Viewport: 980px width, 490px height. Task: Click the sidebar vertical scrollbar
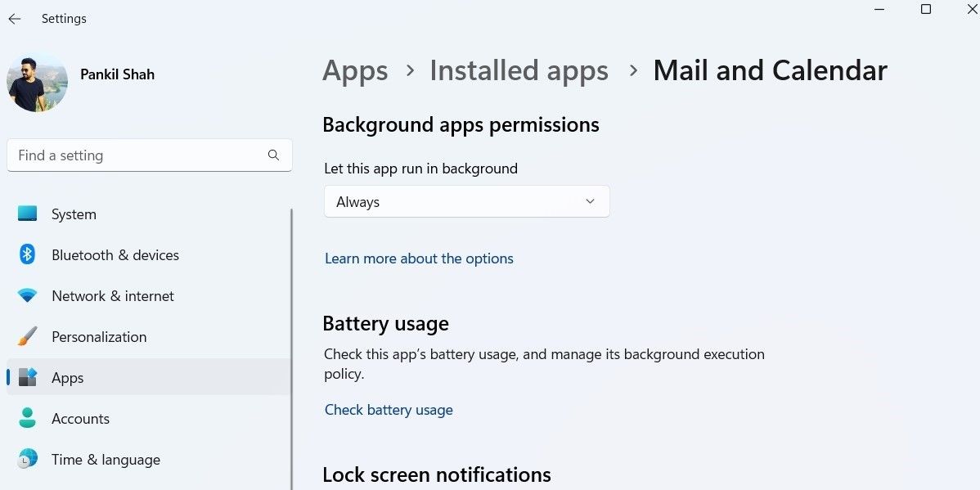[x=291, y=348]
